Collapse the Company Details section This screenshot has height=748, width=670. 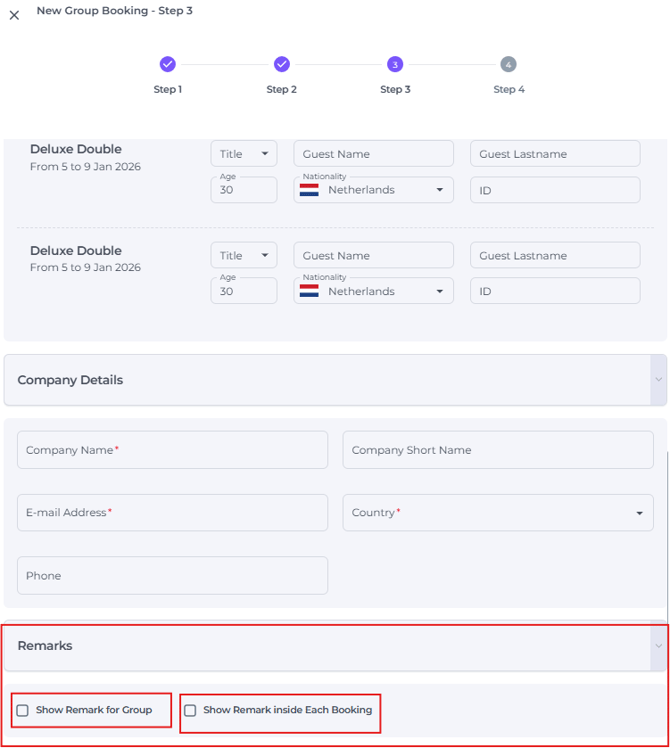[x=657, y=380]
